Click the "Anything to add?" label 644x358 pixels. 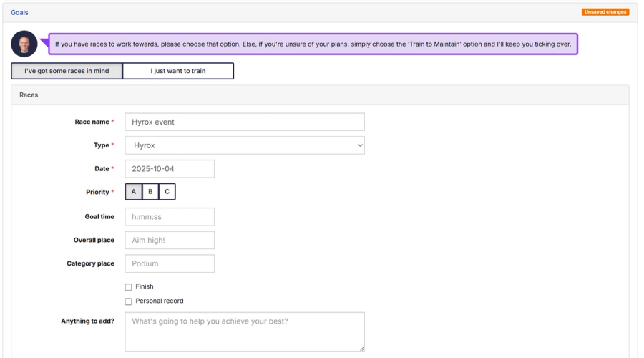(87, 321)
